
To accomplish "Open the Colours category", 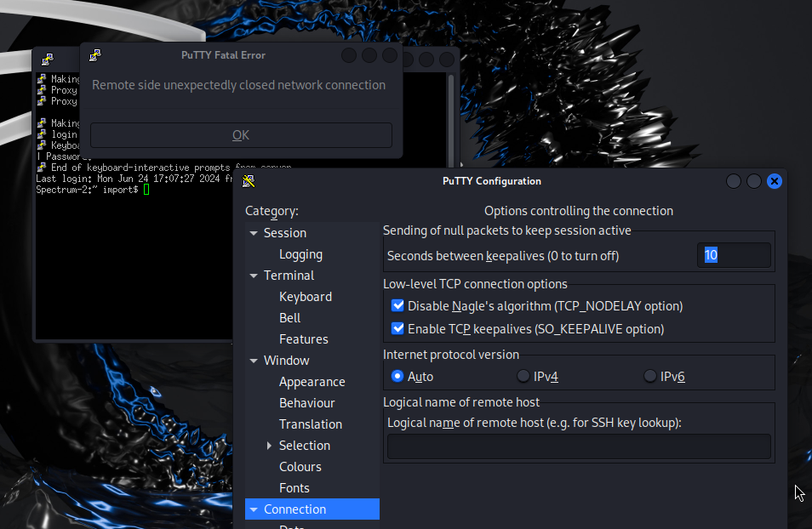I will point(300,466).
